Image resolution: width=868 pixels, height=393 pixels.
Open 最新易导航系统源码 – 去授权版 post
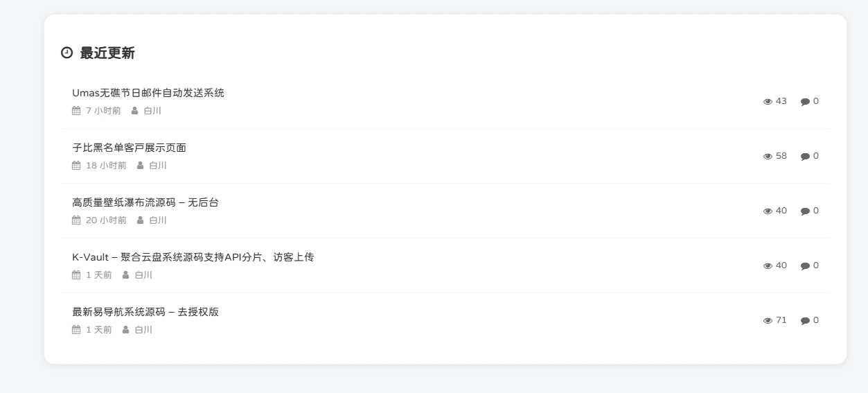coord(145,312)
